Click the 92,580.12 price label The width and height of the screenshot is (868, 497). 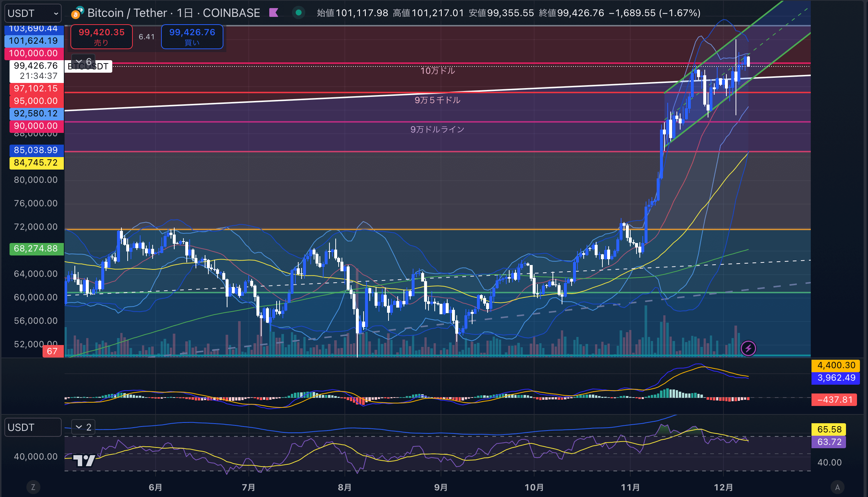coord(36,113)
